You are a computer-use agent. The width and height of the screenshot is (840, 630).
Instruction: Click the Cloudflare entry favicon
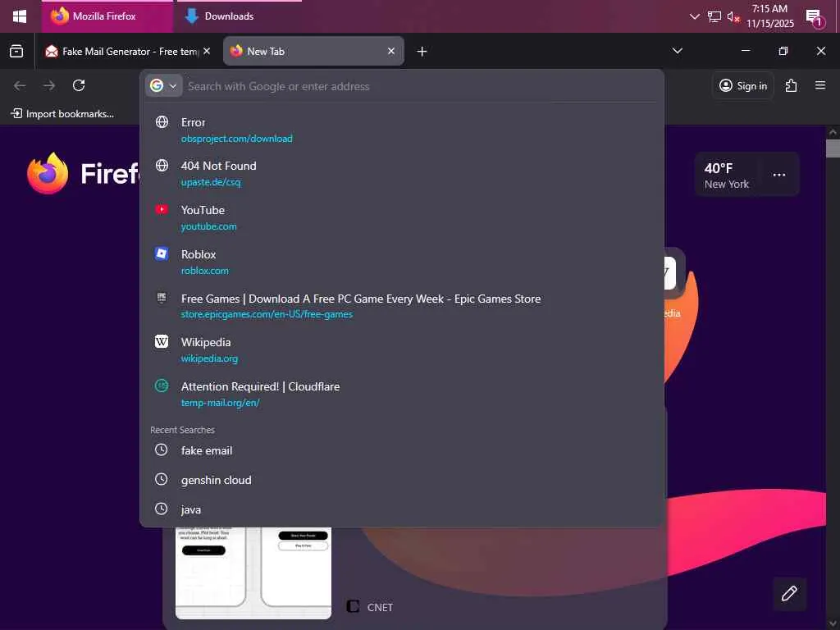tap(162, 386)
